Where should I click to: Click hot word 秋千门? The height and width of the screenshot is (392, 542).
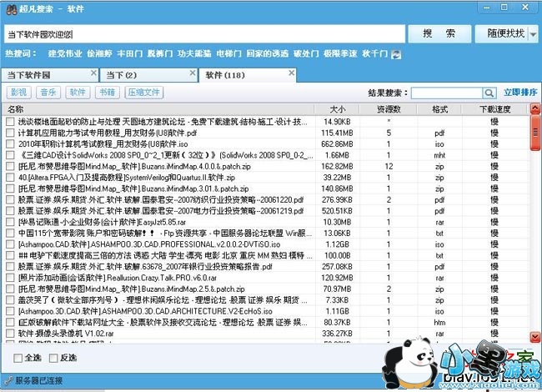[x=375, y=54]
